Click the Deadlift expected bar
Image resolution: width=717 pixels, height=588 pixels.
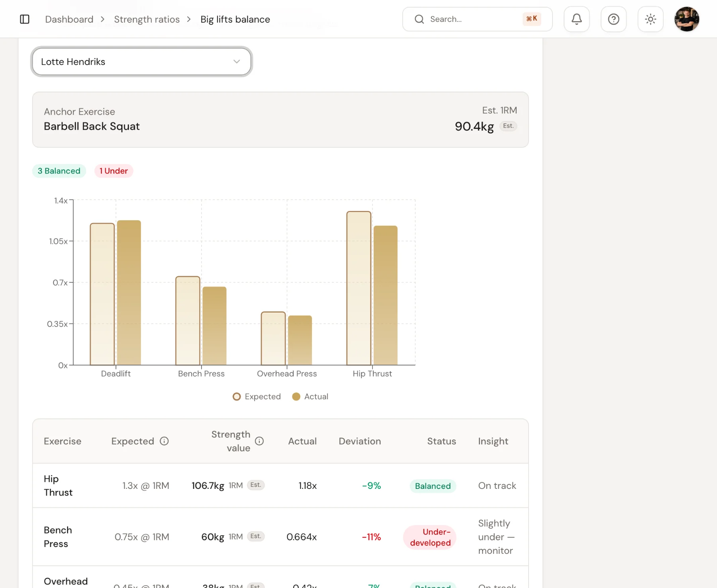pyautogui.click(x=102, y=294)
